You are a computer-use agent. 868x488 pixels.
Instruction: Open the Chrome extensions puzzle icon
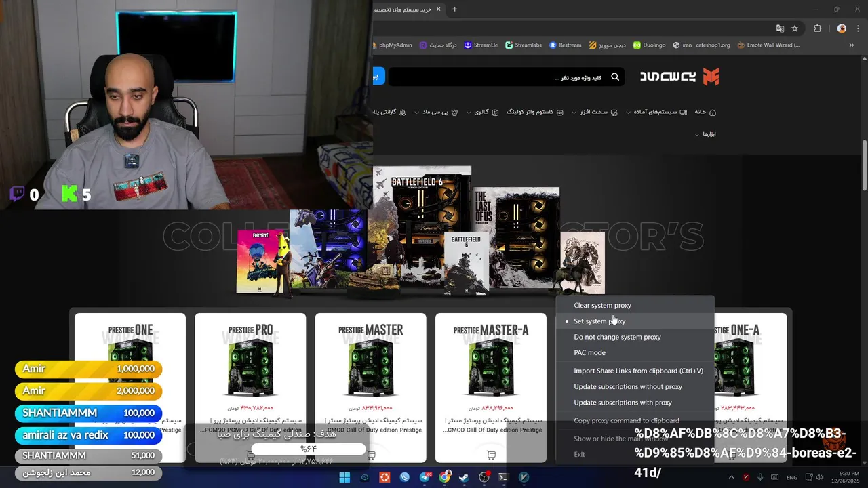[x=817, y=28]
